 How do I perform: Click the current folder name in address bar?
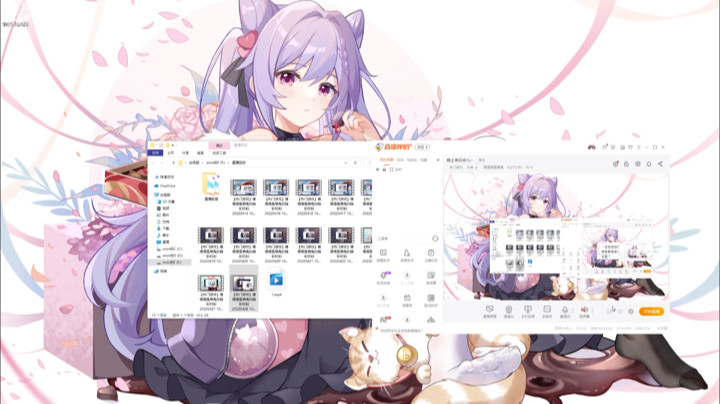pos(239,163)
